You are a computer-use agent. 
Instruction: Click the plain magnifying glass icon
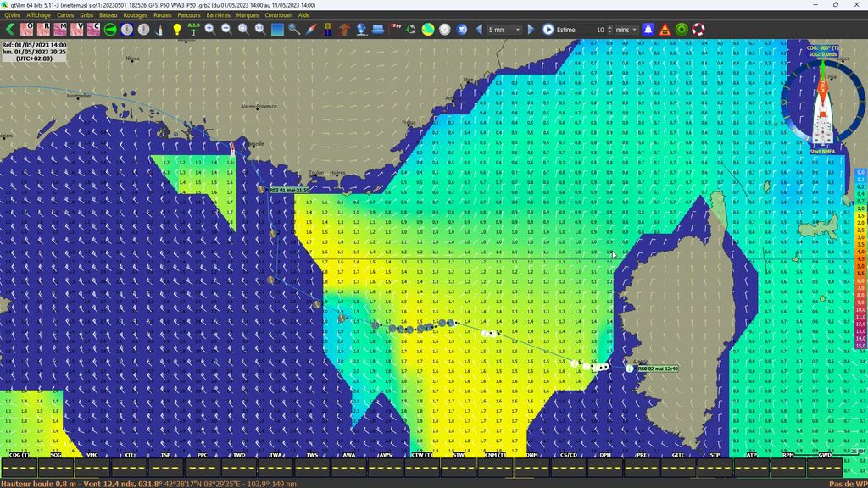294,30
